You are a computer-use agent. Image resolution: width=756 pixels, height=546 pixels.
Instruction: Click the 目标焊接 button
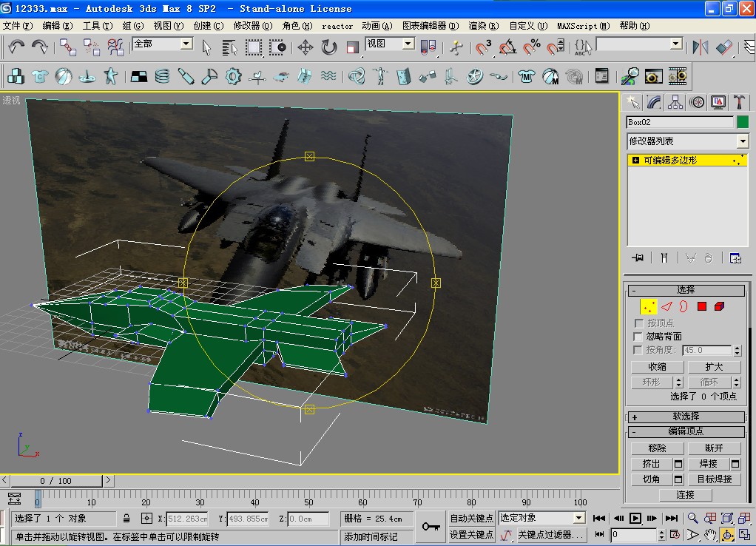point(715,479)
